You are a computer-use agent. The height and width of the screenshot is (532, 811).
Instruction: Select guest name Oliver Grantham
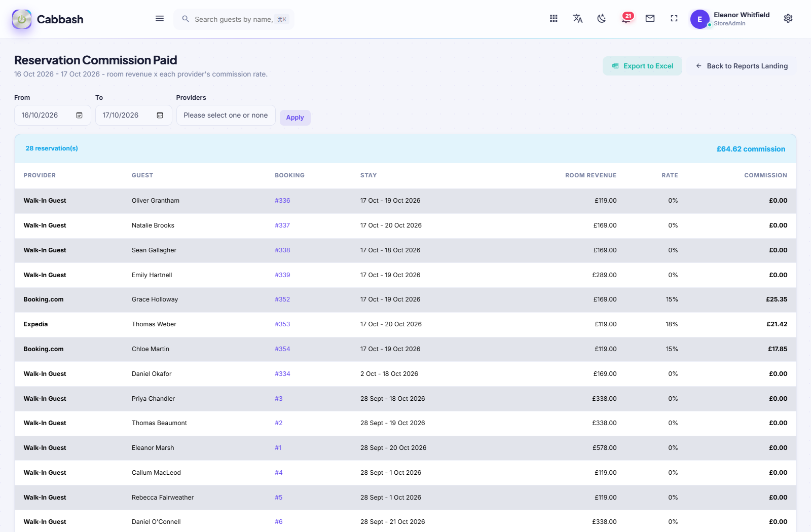click(156, 201)
